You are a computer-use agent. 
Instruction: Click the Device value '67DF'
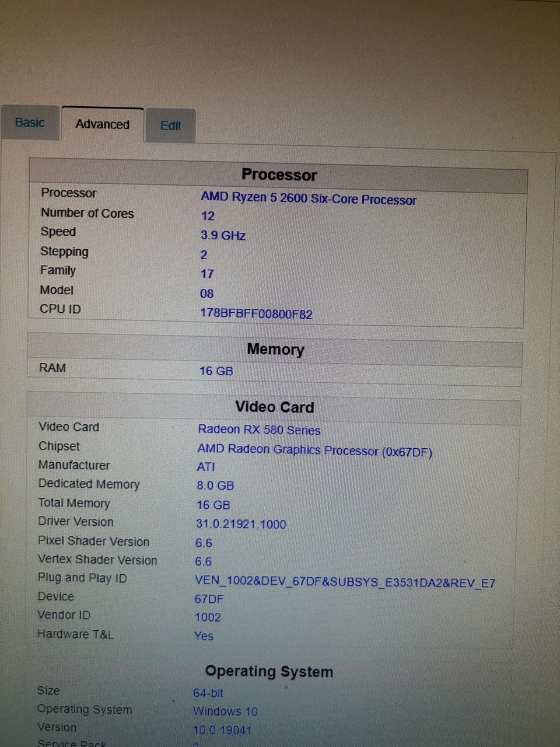[x=209, y=599]
